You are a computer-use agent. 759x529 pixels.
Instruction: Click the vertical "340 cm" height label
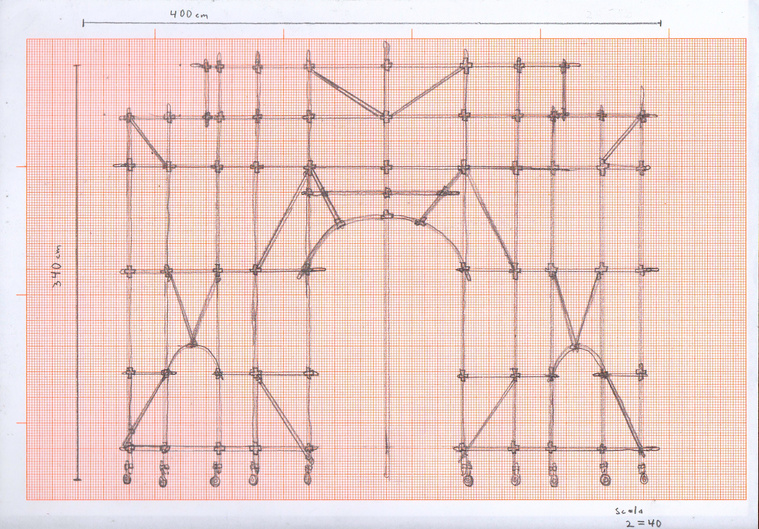click(57, 266)
